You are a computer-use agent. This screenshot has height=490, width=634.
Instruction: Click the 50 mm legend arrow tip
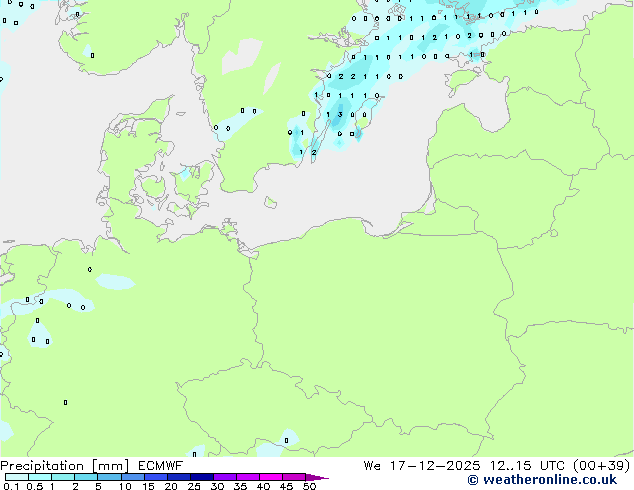point(317,477)
